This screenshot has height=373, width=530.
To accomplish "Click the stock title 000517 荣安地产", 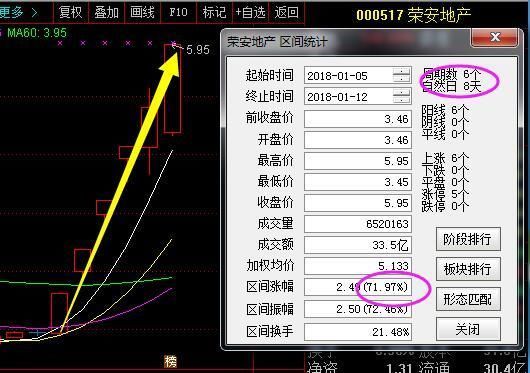I will pyautogui.click(x=413, y=15).
